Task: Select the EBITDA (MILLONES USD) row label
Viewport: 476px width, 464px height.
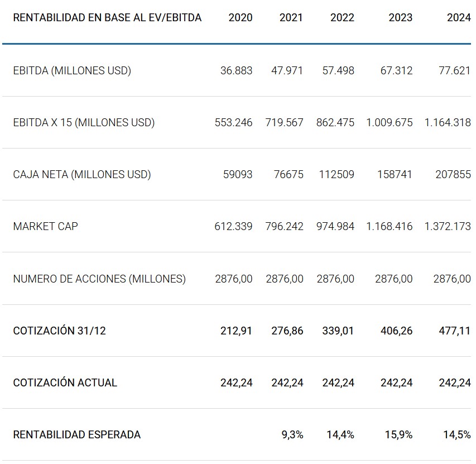Action: [x=72, y=71]
